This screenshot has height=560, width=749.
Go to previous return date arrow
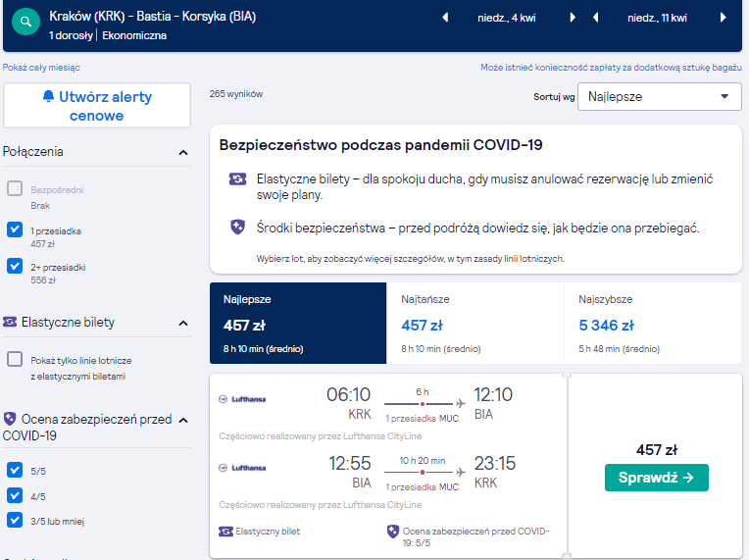pos(596,18)
